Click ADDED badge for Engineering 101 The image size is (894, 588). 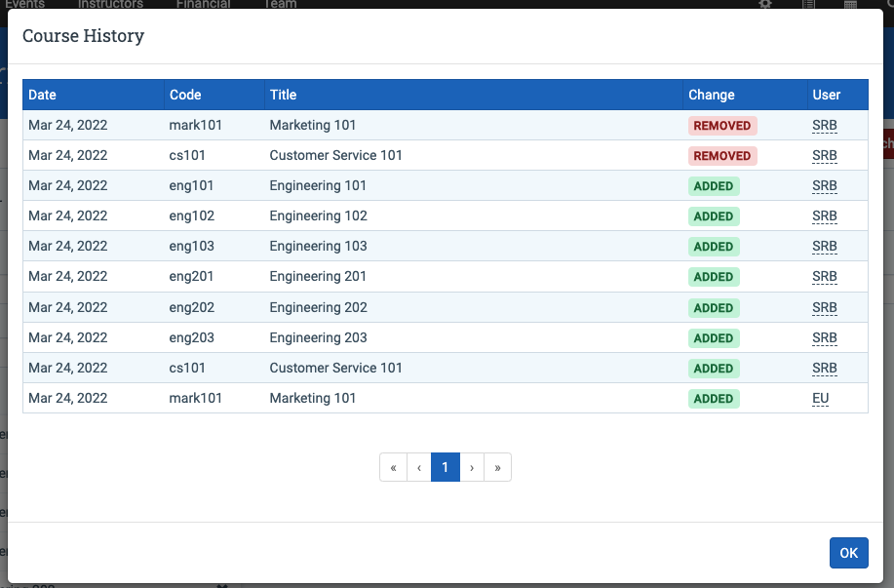[x=714, y=186]
